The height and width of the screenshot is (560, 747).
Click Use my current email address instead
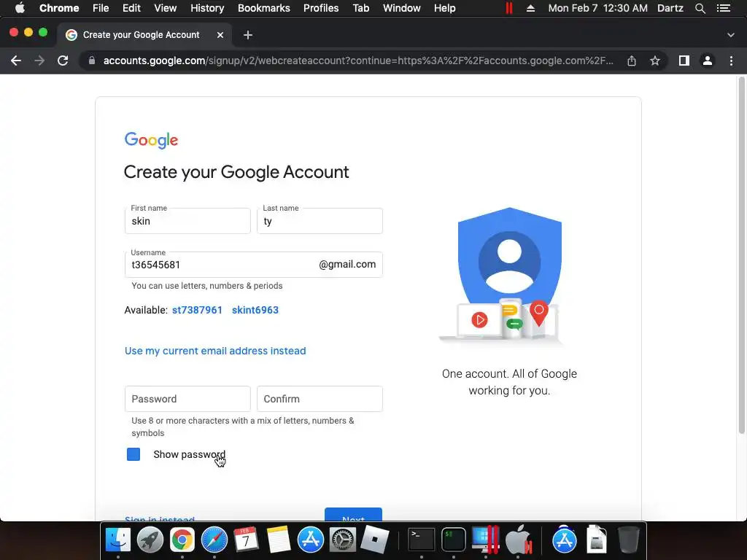pyautogui.click(x=215, y=351)
